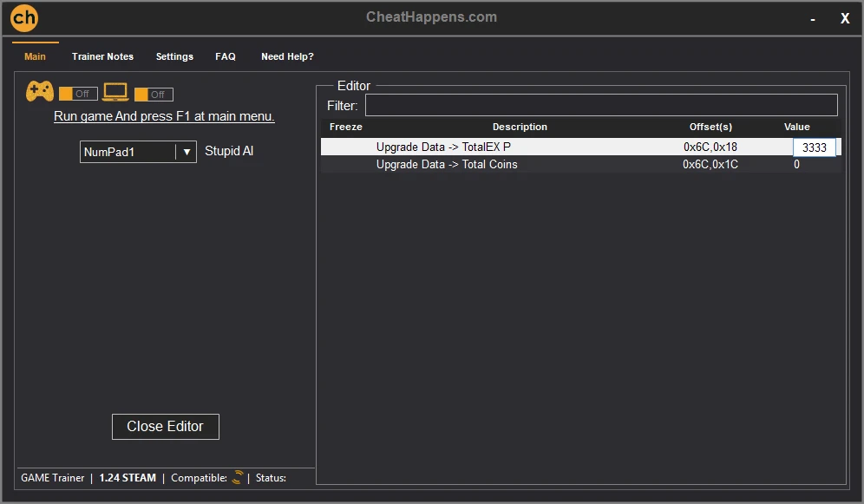The height and width of the screenshot is (504, 864).
Task: Close the trainer with the X icon
Action: pyautogui.click(x=844, y=19)
